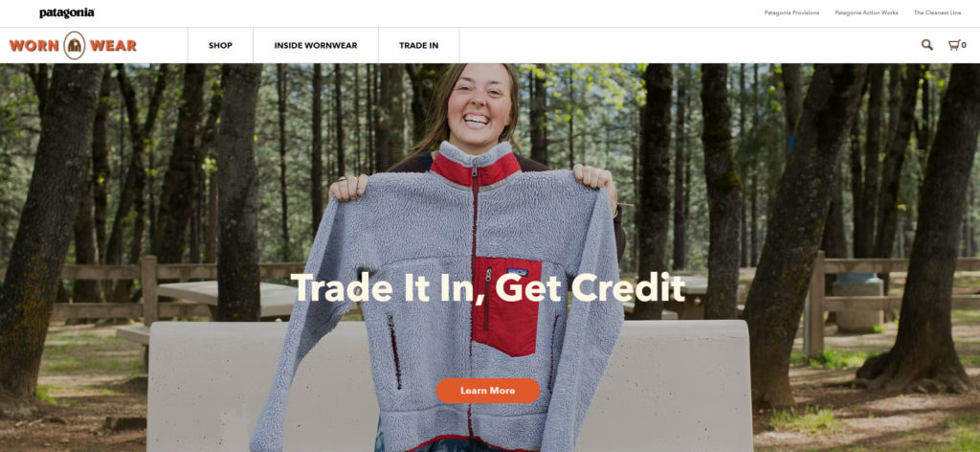
Task: Visit the Patagonia Action Works link
Action: pos(866,12)
